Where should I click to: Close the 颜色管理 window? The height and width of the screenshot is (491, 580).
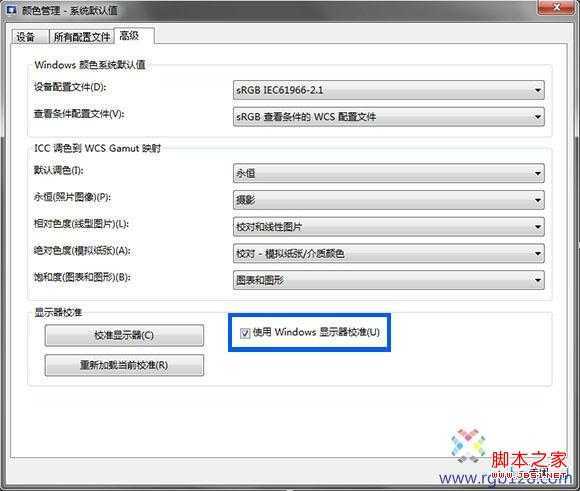point(556,7)
